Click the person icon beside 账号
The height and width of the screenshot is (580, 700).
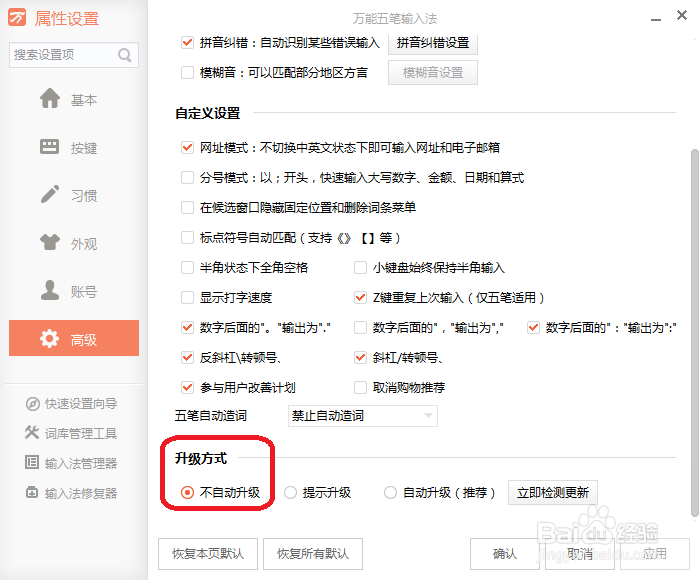(x=50, y=290)
